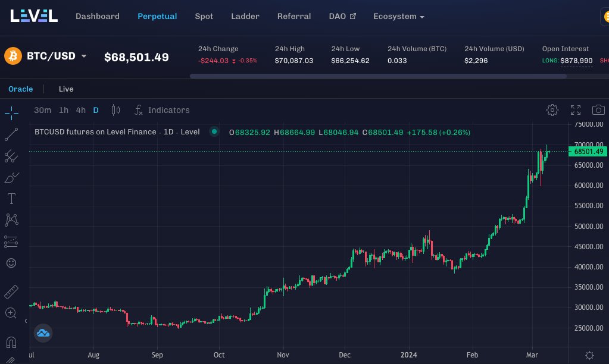Click the 2024 label on the time axis

tap(408, 354)
